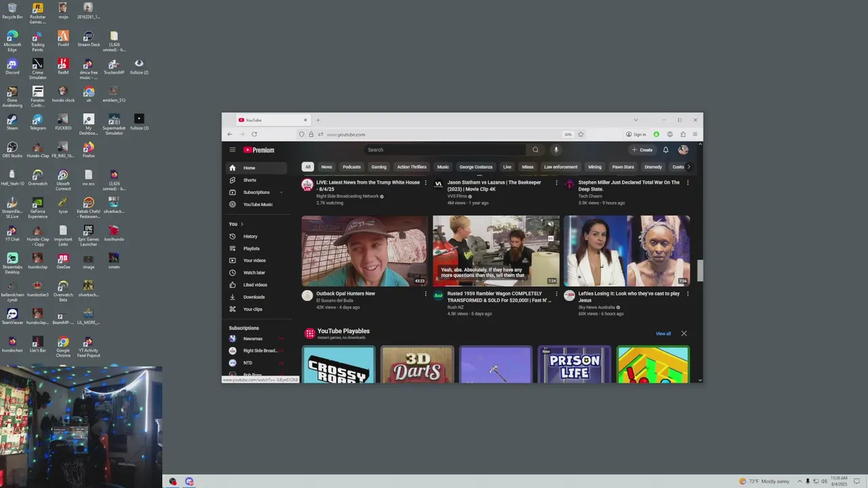
Task: Select GeForce Experience desktop icon
Action: tap(37, 207)
